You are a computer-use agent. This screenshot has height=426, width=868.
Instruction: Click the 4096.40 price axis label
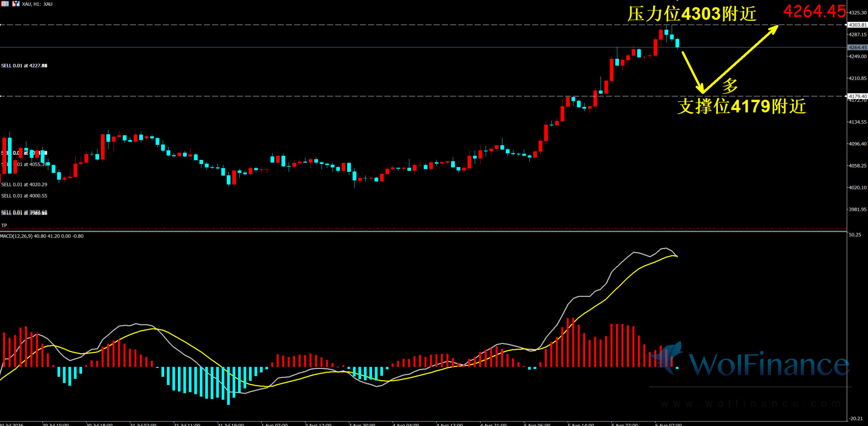[x=858, y=144]
